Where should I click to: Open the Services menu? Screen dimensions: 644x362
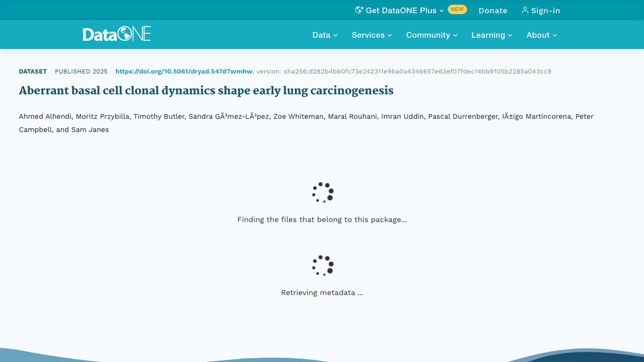372,35
